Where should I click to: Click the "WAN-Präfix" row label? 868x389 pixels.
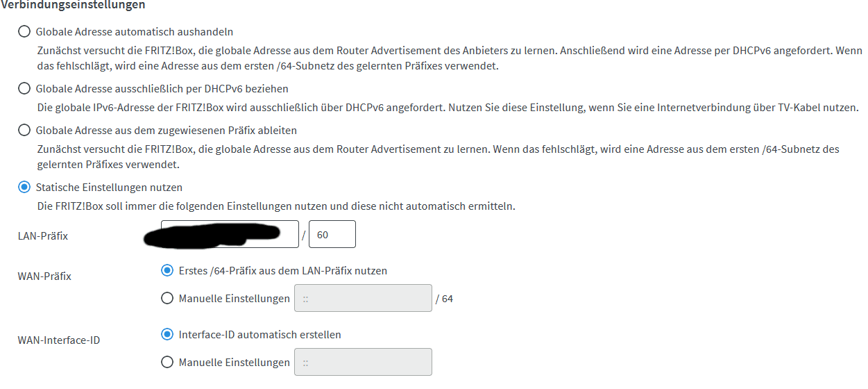click(44, 276)
